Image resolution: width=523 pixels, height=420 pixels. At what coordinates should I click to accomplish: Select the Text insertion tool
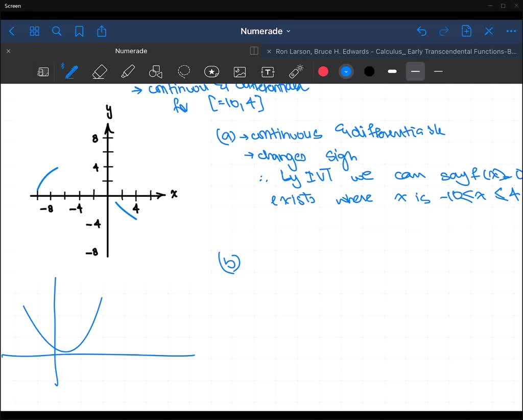click(267, 72)
